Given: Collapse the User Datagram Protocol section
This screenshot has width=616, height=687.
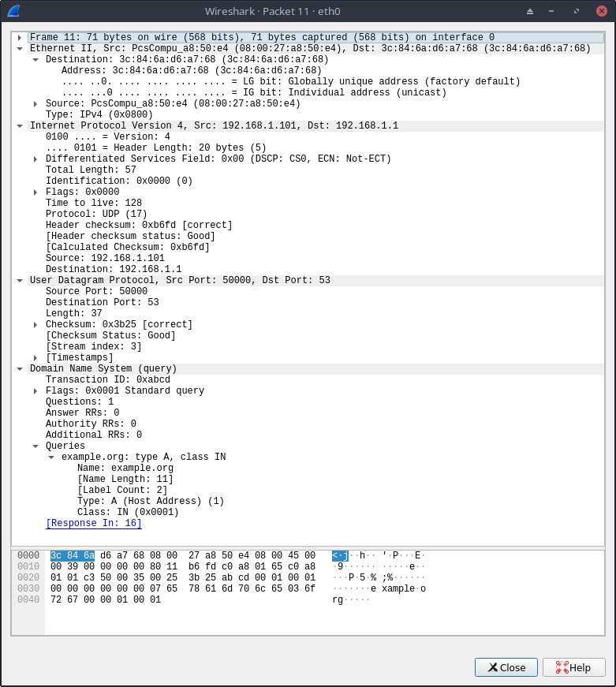Looking at the screenshot, I should pyautogui.click(x=20, y=281).
